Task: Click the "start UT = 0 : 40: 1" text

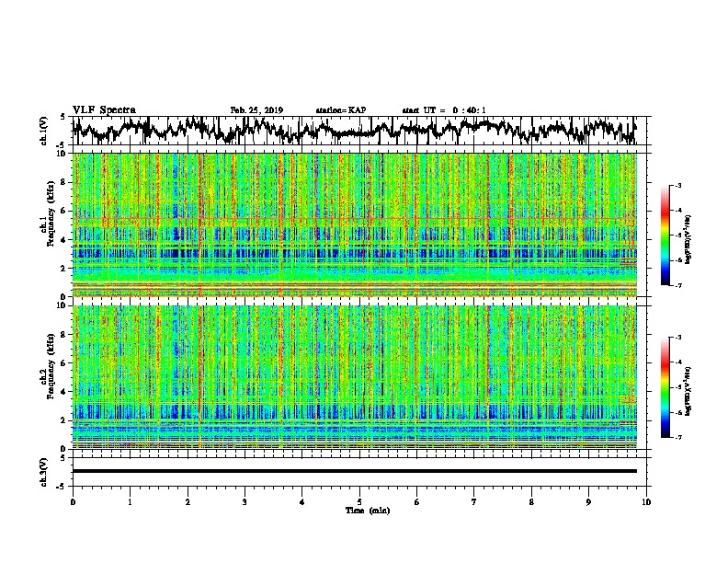Action: point(444,110)
